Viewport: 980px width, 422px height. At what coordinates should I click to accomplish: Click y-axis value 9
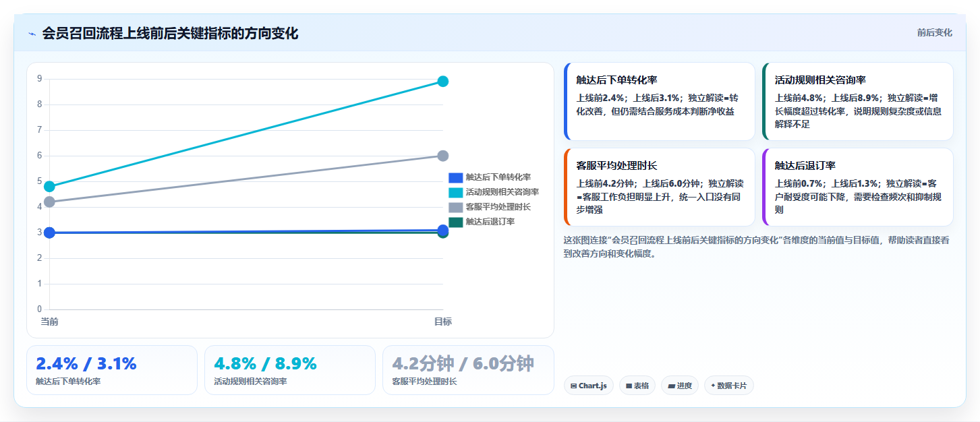pyautogui.click(x=40, y=79)
